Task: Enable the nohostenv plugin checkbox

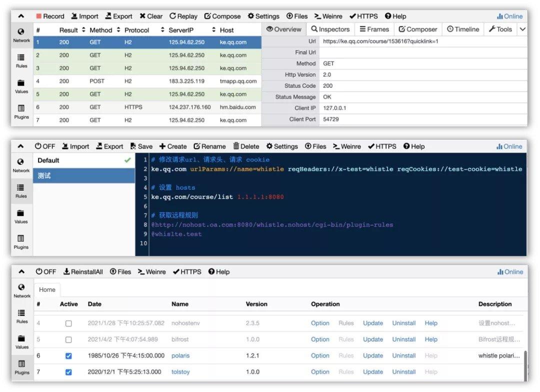Action: pos(68,323)
